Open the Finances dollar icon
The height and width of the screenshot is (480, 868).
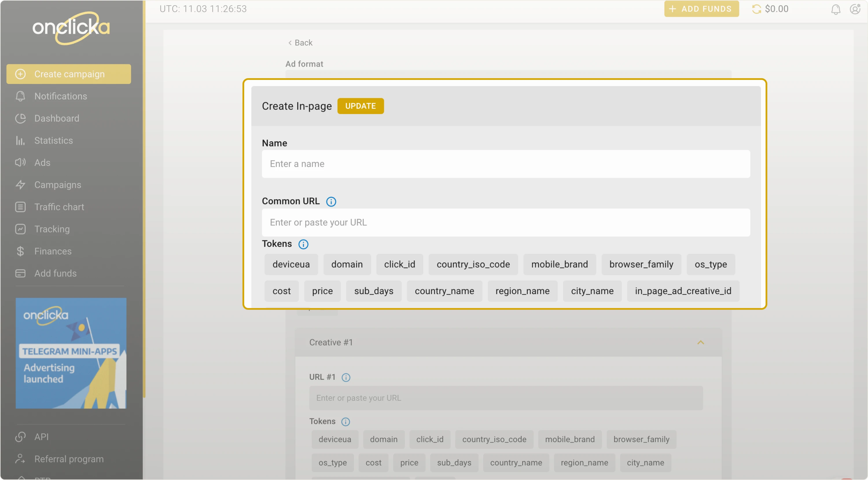pos(20,251)
